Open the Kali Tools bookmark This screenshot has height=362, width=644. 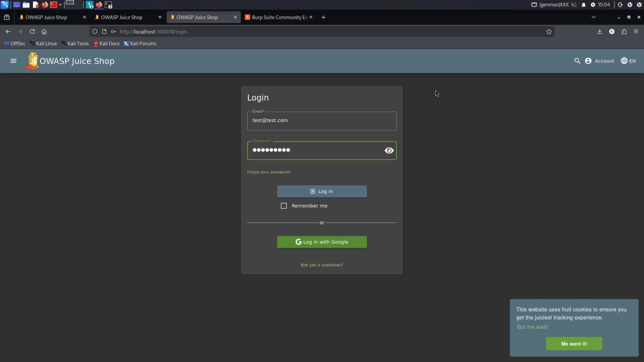(x=75, y=43)
